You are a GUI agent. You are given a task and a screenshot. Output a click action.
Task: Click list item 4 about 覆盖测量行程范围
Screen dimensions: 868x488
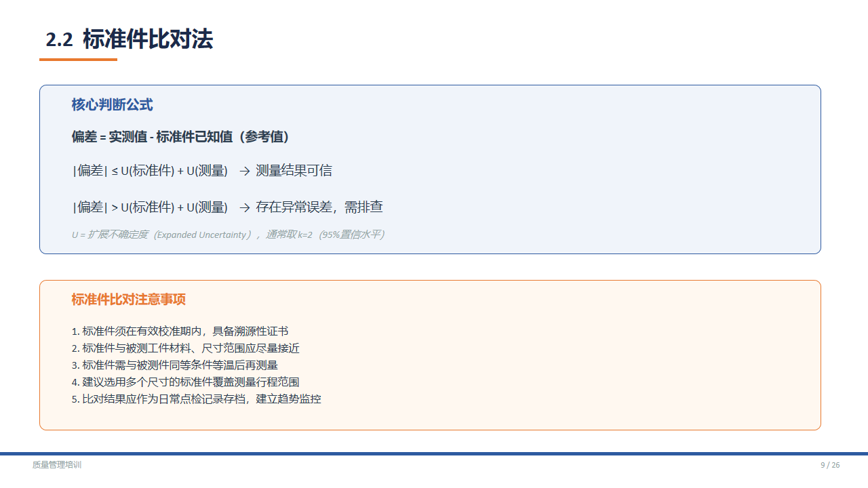click(x=185, y=382)
